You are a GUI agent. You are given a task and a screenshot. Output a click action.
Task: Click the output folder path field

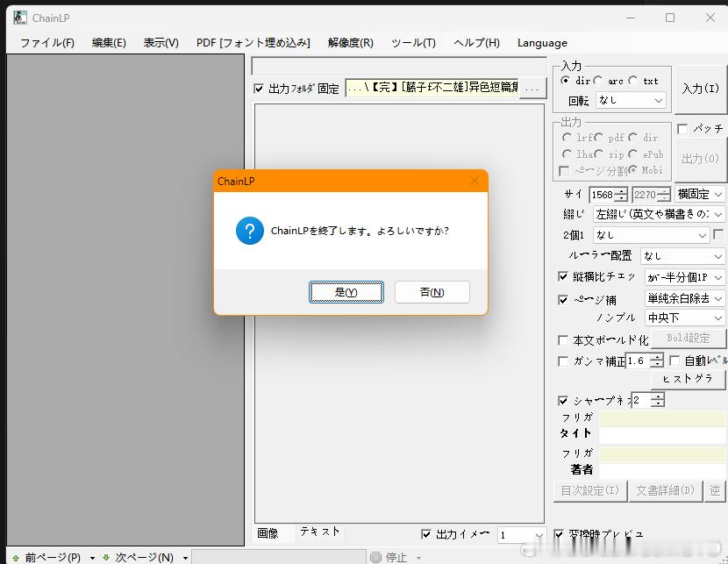click(x=432, y=87)
